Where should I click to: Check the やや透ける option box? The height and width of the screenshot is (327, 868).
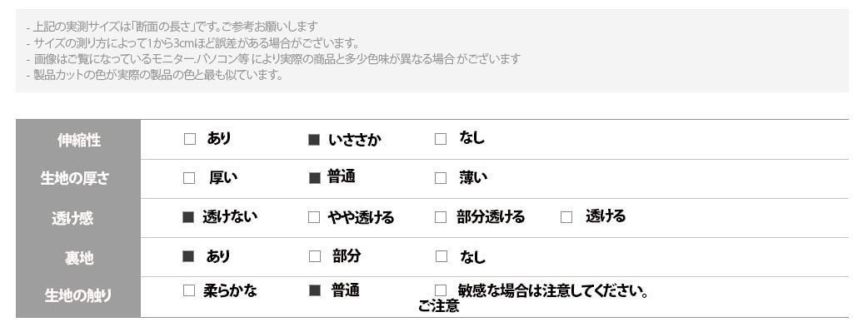(x=314, y=217)
